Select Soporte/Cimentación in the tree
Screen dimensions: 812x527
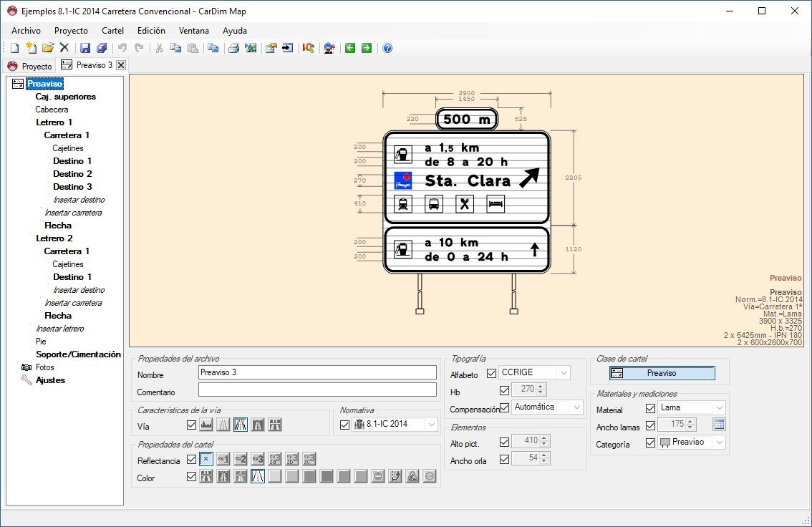(x=78, y=354)
